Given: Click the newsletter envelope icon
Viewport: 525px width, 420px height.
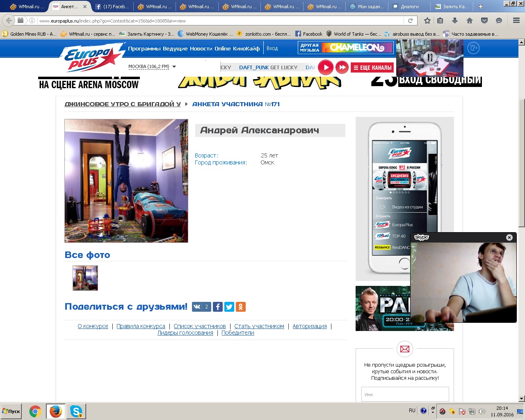Looking at the screenshot, I should tap(405, 349).
